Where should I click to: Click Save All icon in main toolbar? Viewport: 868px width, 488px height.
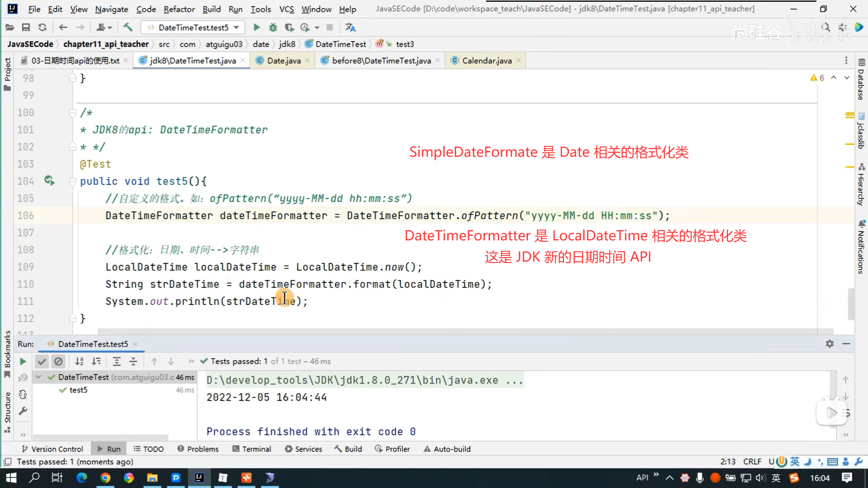coord(26,28)
